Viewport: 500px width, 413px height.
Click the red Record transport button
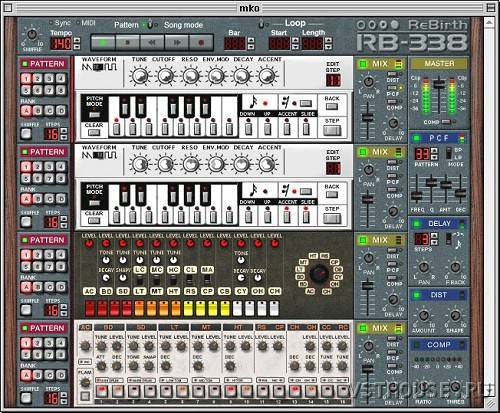coord(201,42)
